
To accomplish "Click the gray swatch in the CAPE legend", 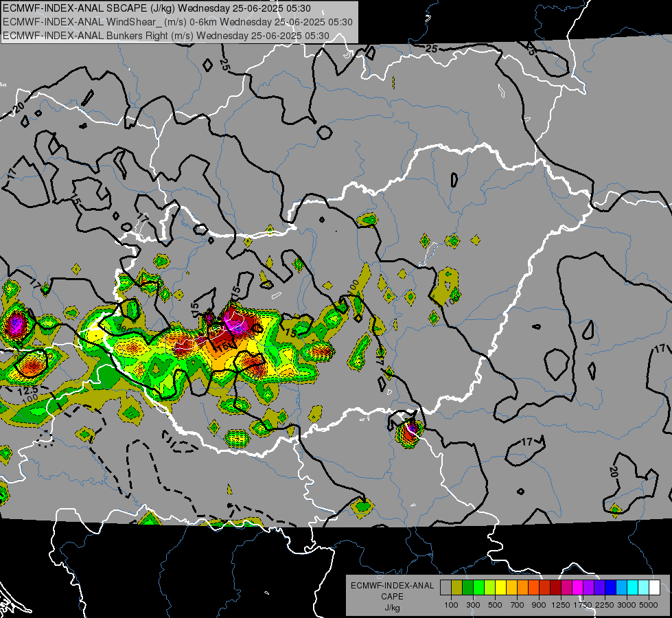I will (x=445, y=588).
